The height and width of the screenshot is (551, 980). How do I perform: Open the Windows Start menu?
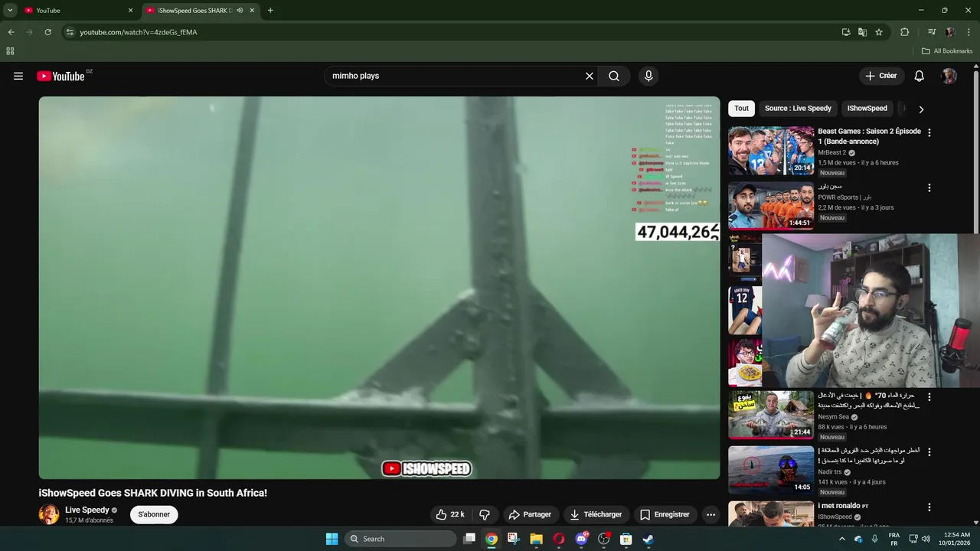tap(332, 539)
